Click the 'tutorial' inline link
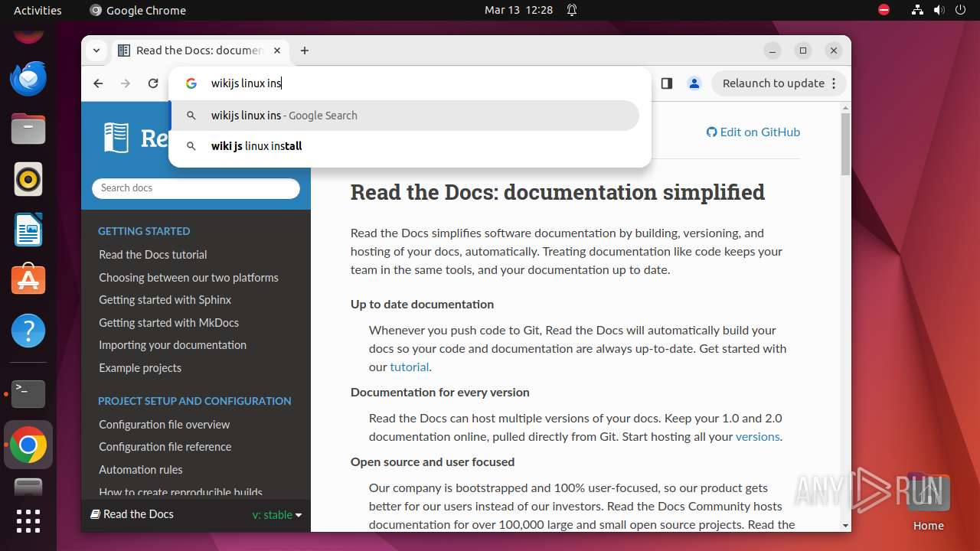 click(410, 367)
